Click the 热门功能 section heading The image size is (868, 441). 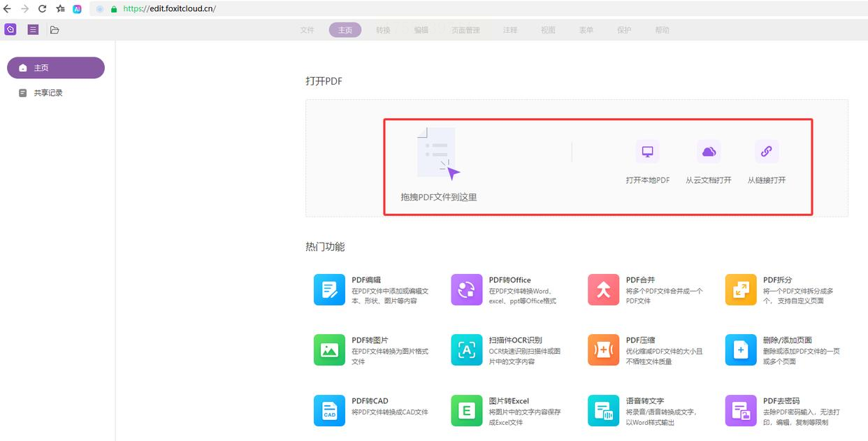pyautogui.click(x=325, y=247)
